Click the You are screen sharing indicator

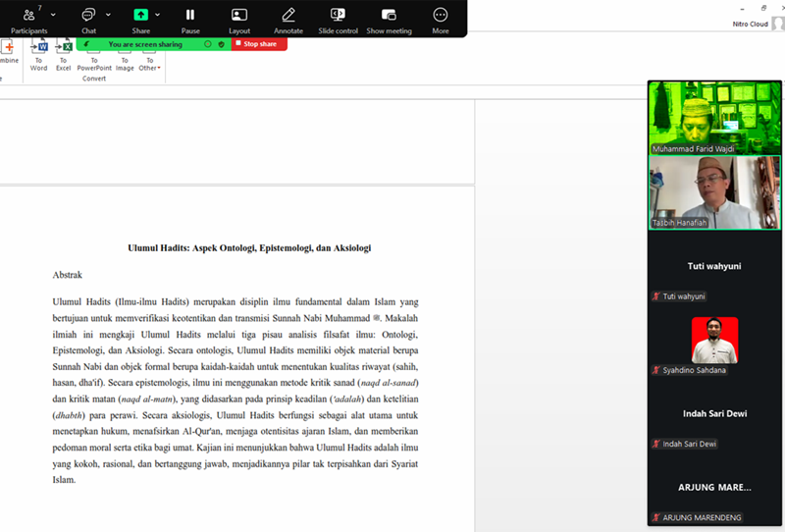pyautogui.click(x=145, y=44)
